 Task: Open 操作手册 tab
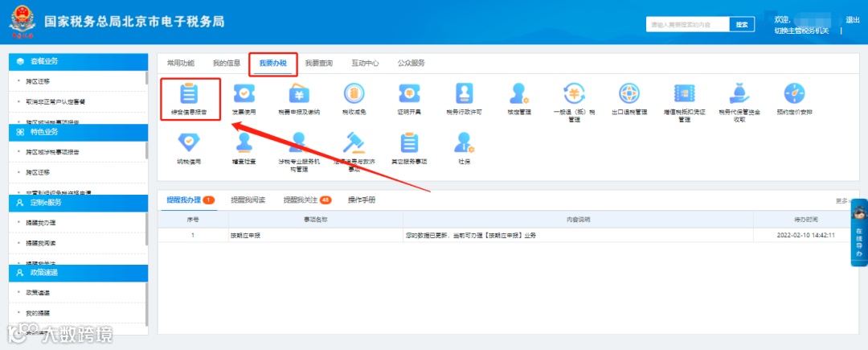tap(362, 200)
